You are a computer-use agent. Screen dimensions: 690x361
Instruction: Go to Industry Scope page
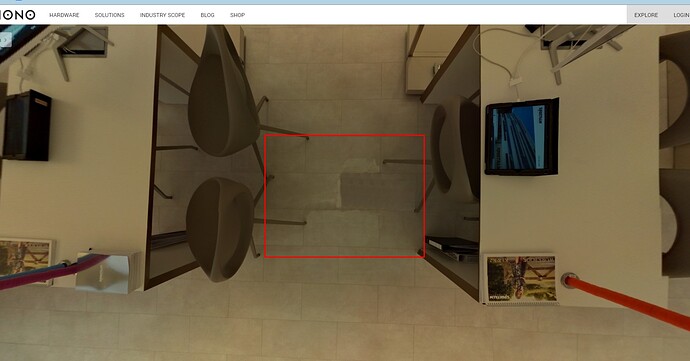[x=162, y=15]
